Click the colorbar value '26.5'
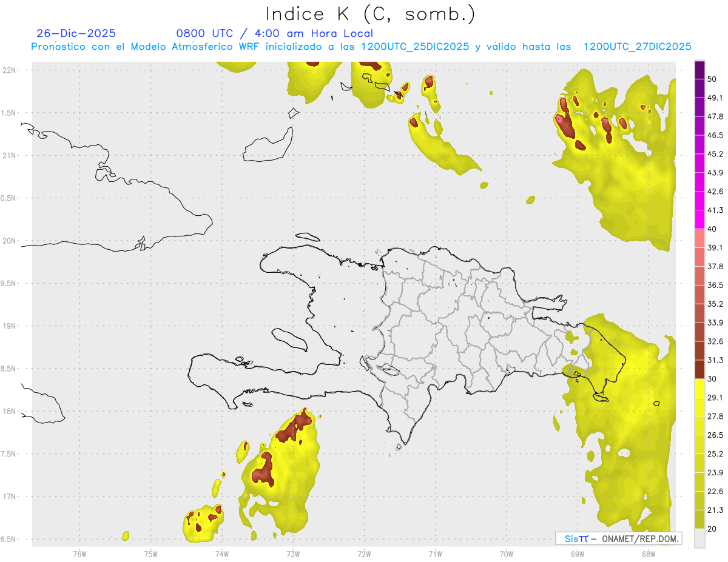Screen dimensions: 728x562 pyautogui.click(x=715, y=435)
